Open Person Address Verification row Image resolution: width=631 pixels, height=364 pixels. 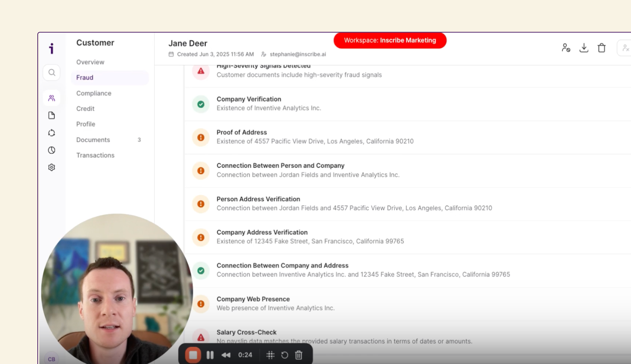408,204
